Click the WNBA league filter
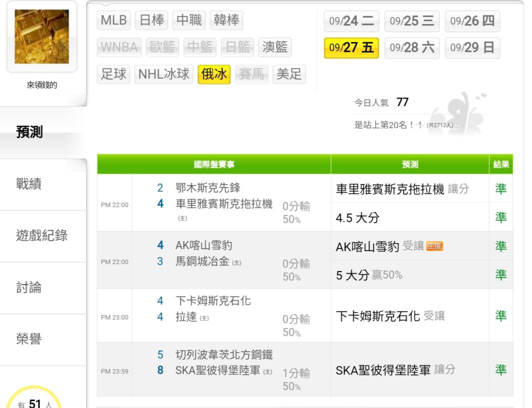The image size is (532, 408). (x=119, y=47)
